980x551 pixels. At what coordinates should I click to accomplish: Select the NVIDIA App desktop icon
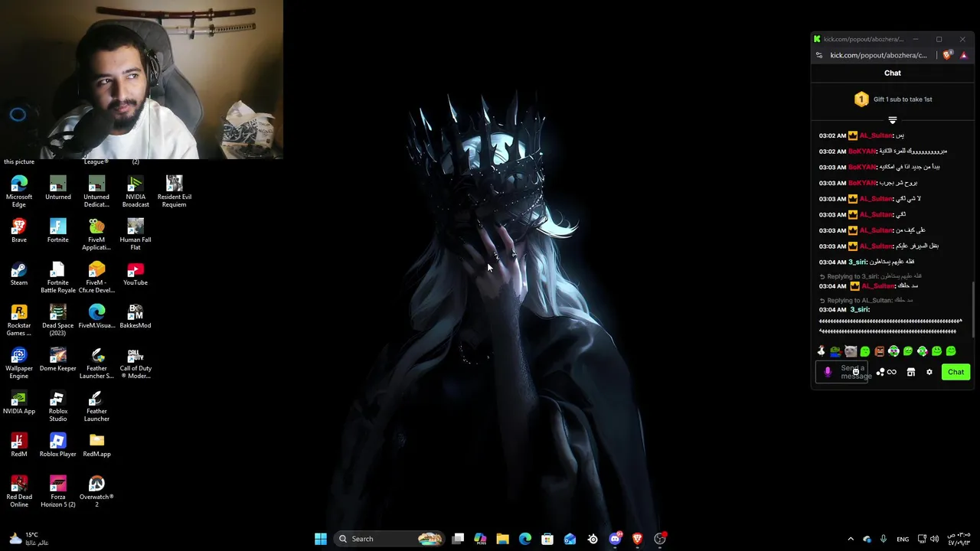pyautogui.click(x=19, y=403)
